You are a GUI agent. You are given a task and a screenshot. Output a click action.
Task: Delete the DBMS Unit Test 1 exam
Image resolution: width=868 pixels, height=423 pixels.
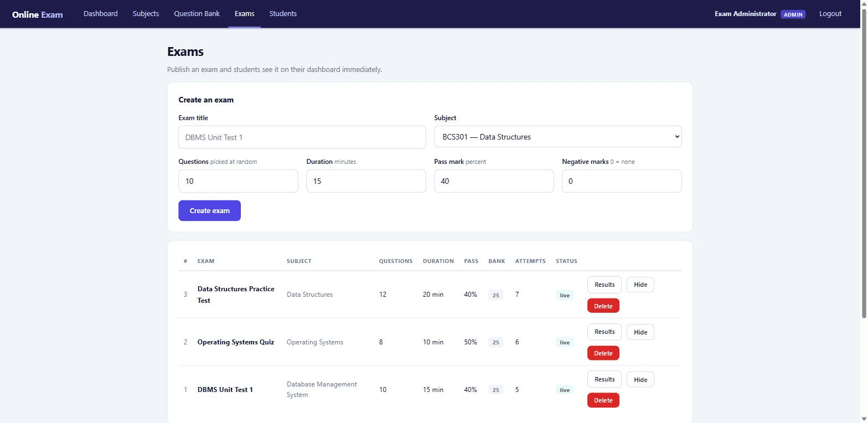tap(603, 400)
